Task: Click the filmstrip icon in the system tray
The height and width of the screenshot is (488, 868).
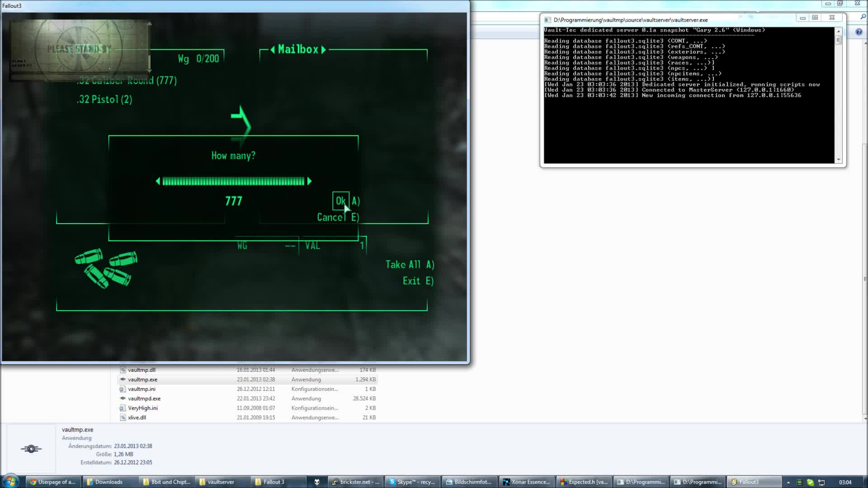Action: click(799, 482)
